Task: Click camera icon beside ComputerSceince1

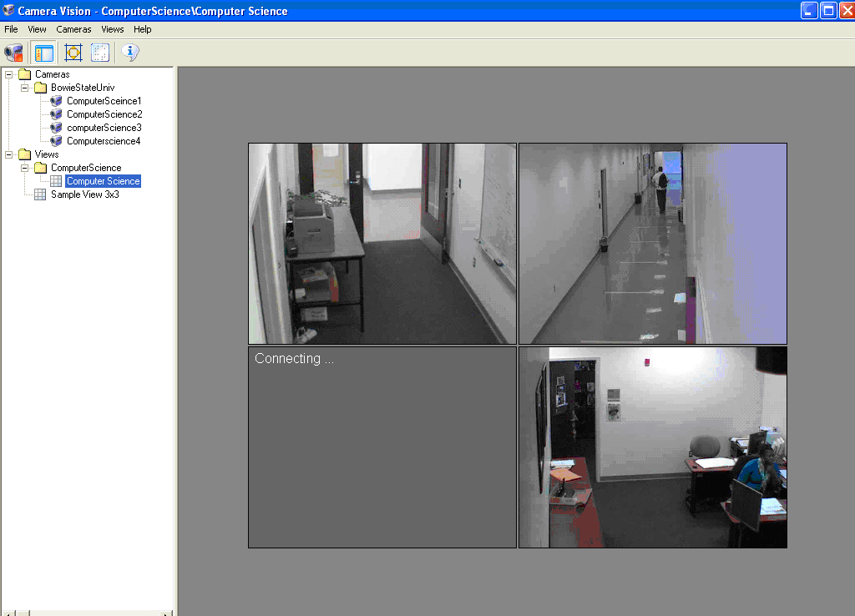Action: (56, 101)
